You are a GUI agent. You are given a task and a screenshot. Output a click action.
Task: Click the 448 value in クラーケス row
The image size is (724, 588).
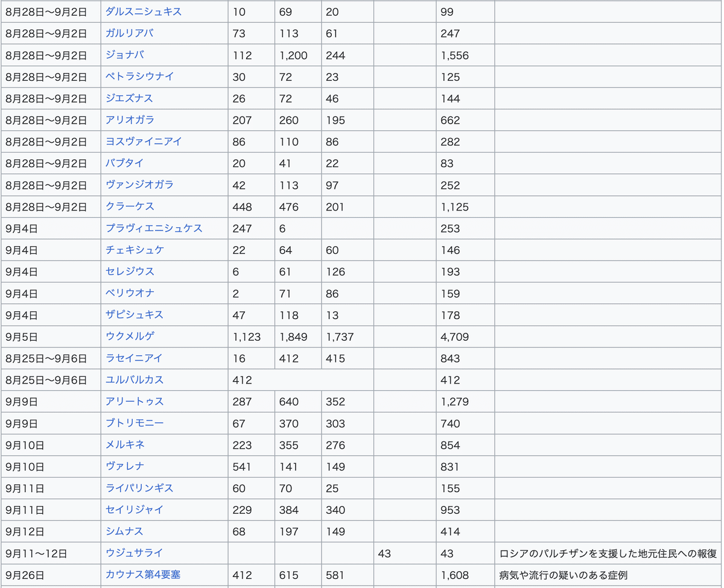(242, 207)
